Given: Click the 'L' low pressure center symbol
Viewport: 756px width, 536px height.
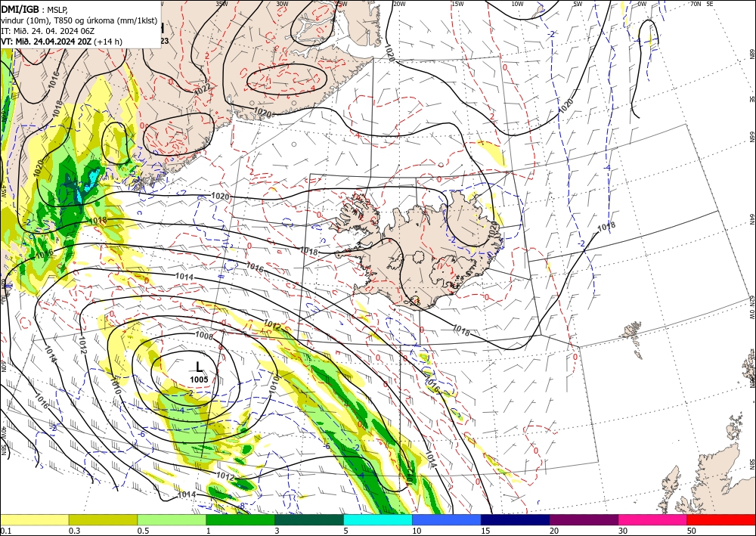Looking at the screenshot, I should tap(199, 367).
